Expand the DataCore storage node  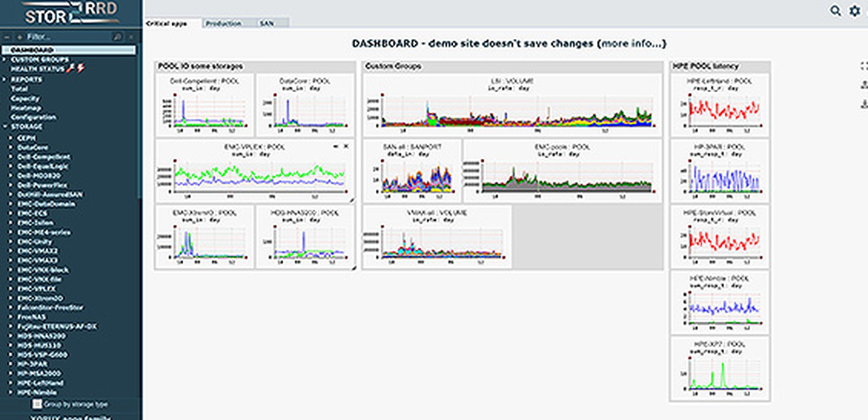click(11, 148)
